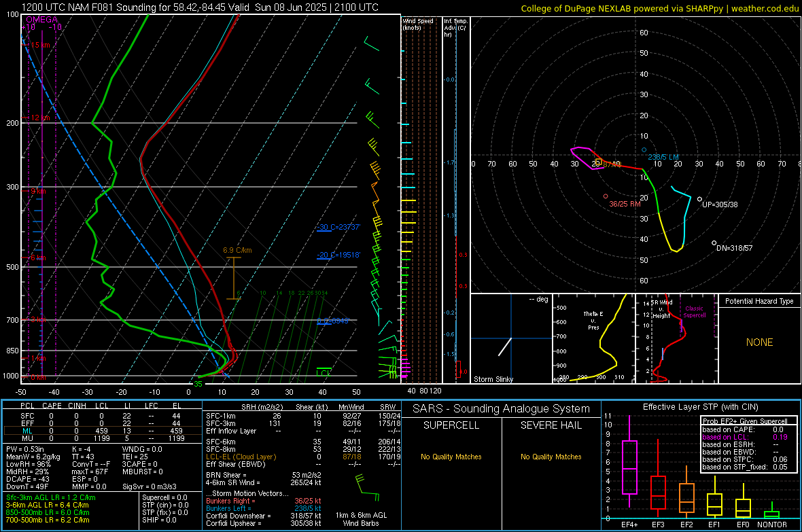
Task: Click the red Bunkers right-mover circle on hodograph
Action: click(606, 196)
